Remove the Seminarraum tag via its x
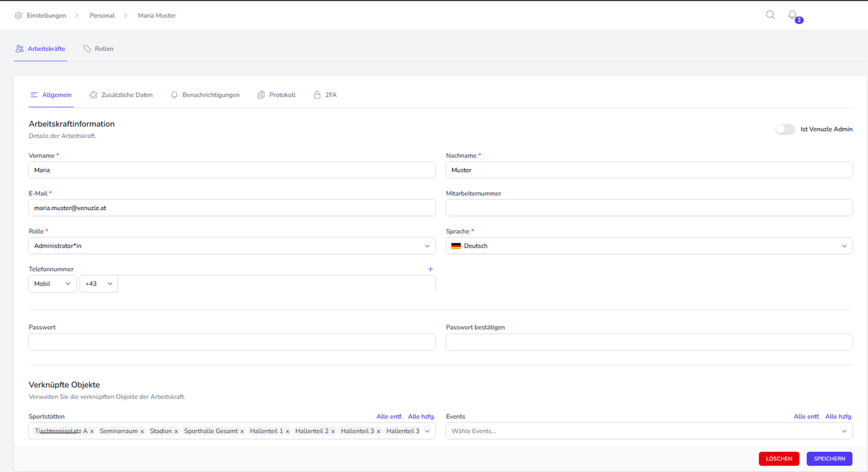The width and height of the screenshot is (868, 472). pyautogui.click(x=142, y=431)
